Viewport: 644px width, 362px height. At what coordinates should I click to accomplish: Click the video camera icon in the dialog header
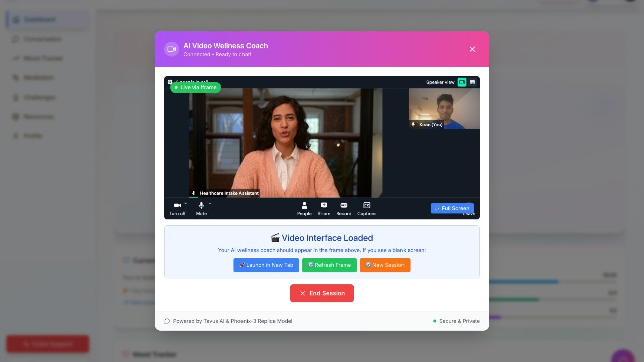coord(172,49)
